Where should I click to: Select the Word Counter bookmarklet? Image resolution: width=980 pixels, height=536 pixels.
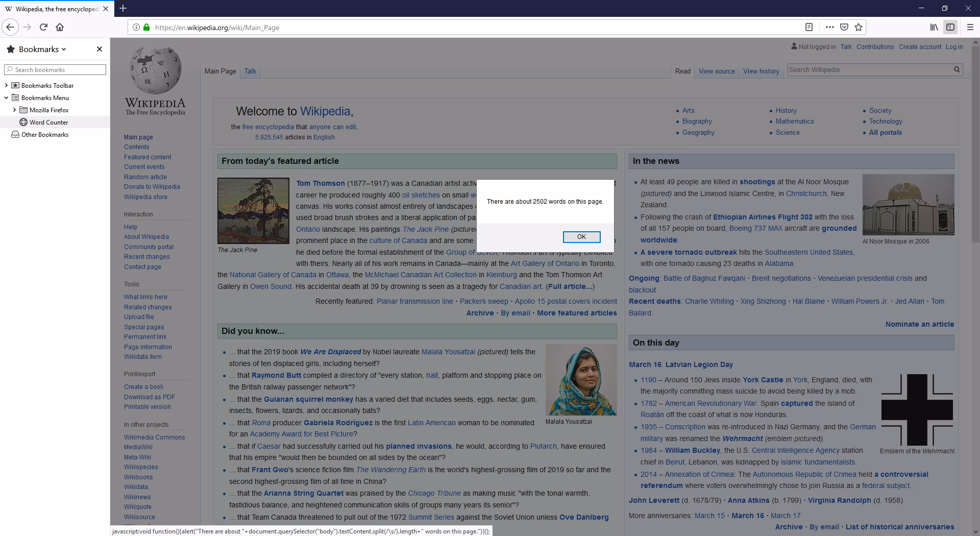point(48,123)
